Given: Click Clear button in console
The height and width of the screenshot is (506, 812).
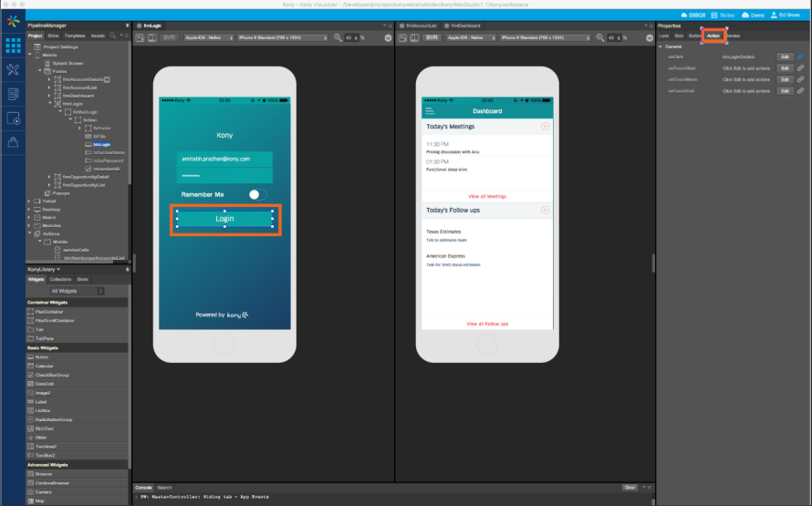Looking at the screenshot, I should coord(630,488).
